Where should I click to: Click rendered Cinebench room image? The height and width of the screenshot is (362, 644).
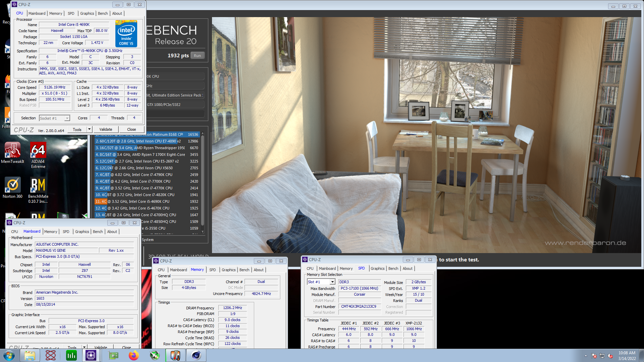(x=426, y=135)
